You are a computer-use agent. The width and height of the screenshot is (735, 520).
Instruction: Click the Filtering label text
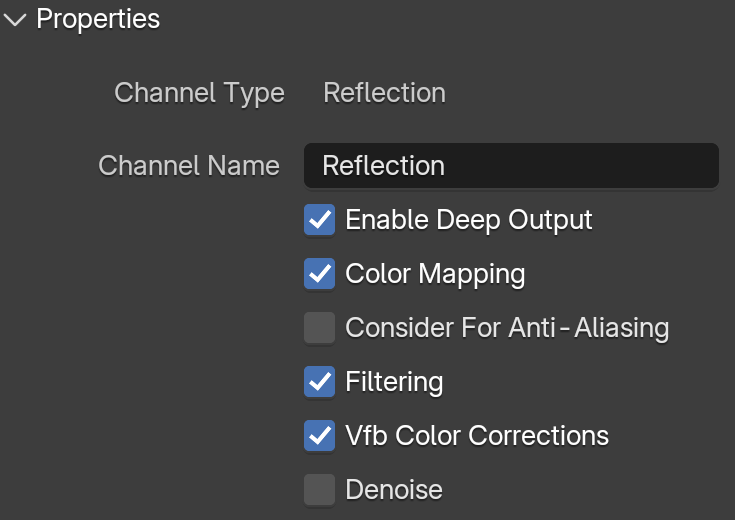tap(394, 382)
